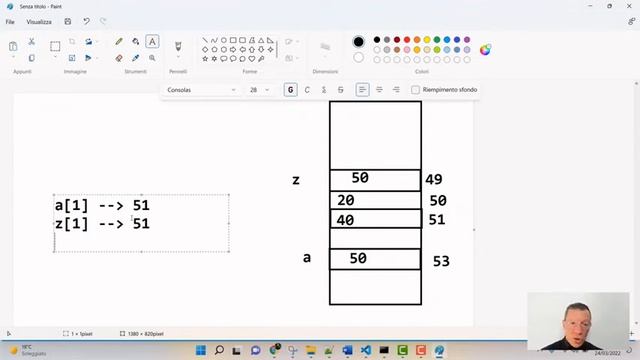Open Word from the taskbar

[347, 350]
